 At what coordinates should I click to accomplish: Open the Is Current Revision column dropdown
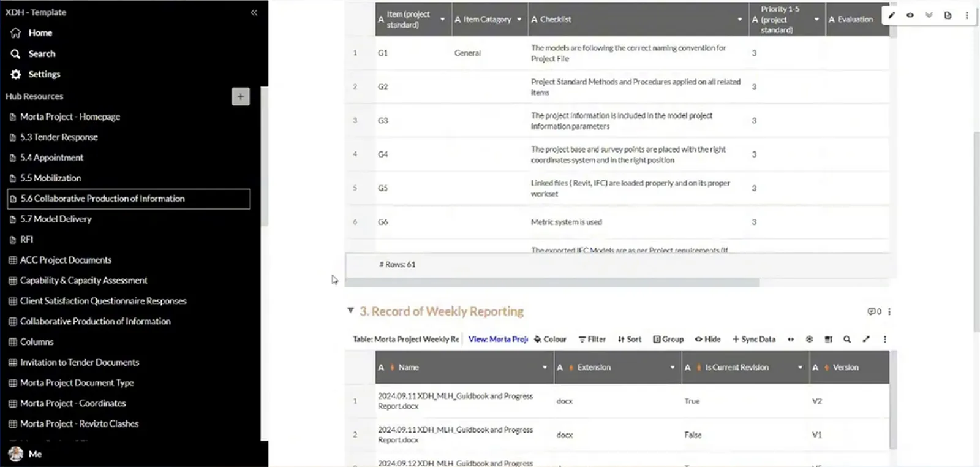point(800,368)
